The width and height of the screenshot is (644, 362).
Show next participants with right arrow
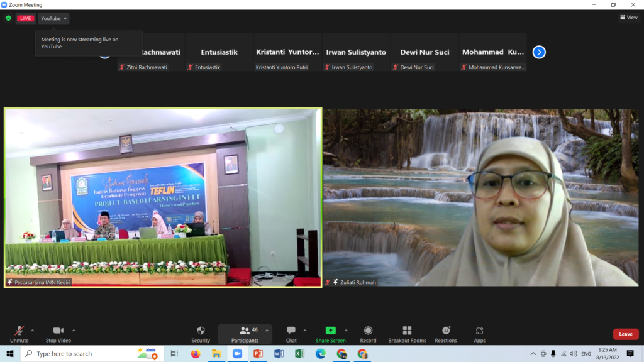pyautogui.click(x=539, y=52)
